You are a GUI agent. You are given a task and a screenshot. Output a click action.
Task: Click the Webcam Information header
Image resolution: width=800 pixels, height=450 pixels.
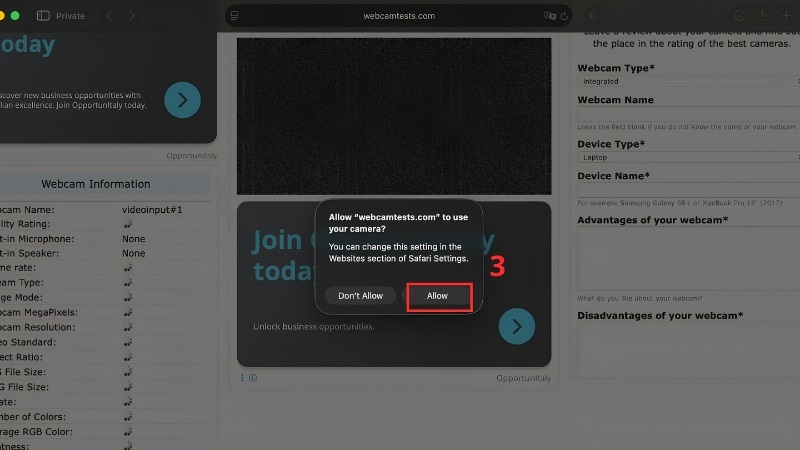95,184
